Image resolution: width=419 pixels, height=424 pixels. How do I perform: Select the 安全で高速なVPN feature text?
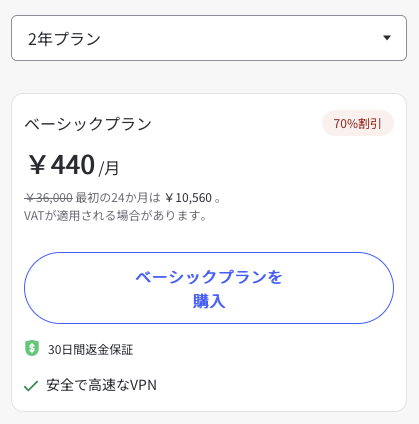click(x=101, y=385)
